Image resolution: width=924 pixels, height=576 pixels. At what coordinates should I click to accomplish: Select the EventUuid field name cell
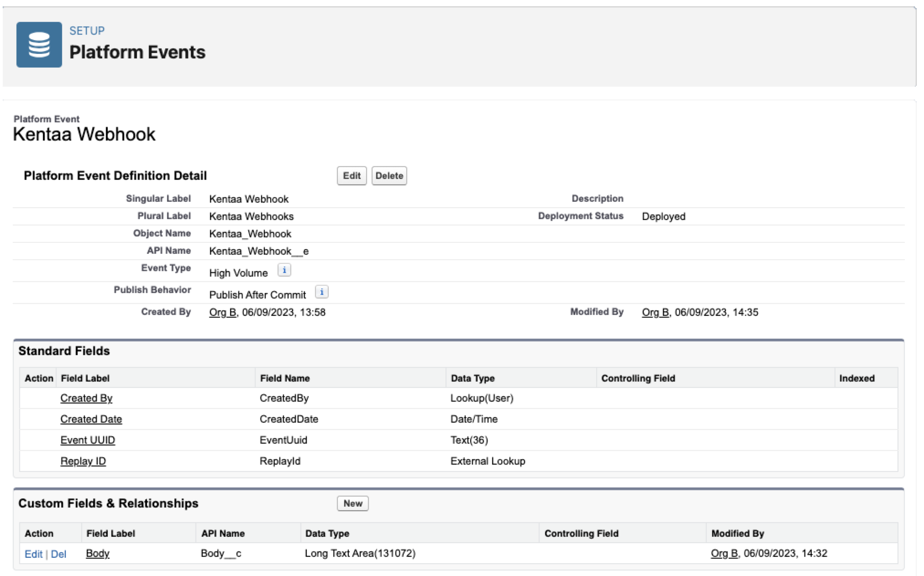click(283, 440)
